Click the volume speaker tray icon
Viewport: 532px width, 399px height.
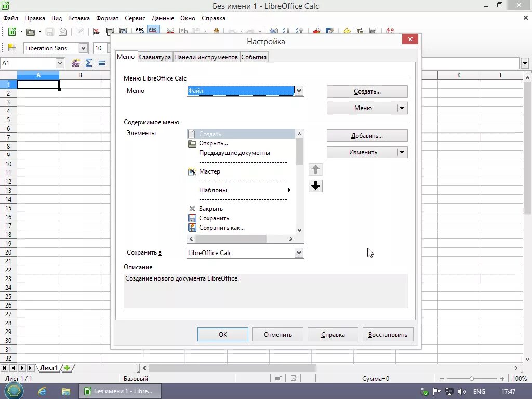point(462,392)
